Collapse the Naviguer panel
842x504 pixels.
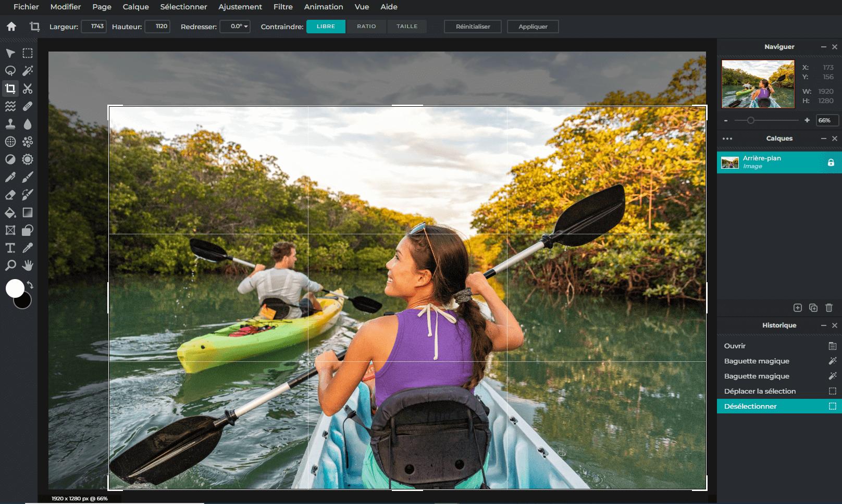[824, 47]
